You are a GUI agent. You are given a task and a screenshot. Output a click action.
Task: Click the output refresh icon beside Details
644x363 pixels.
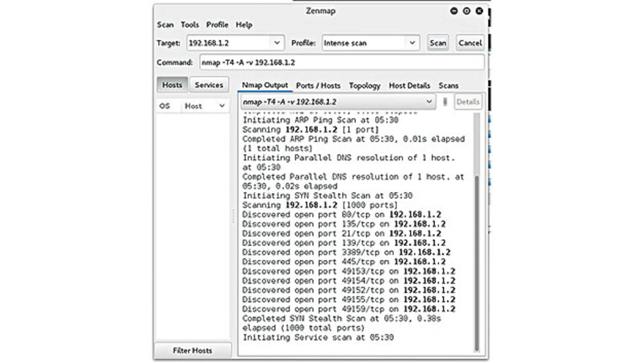click(445, 102)
